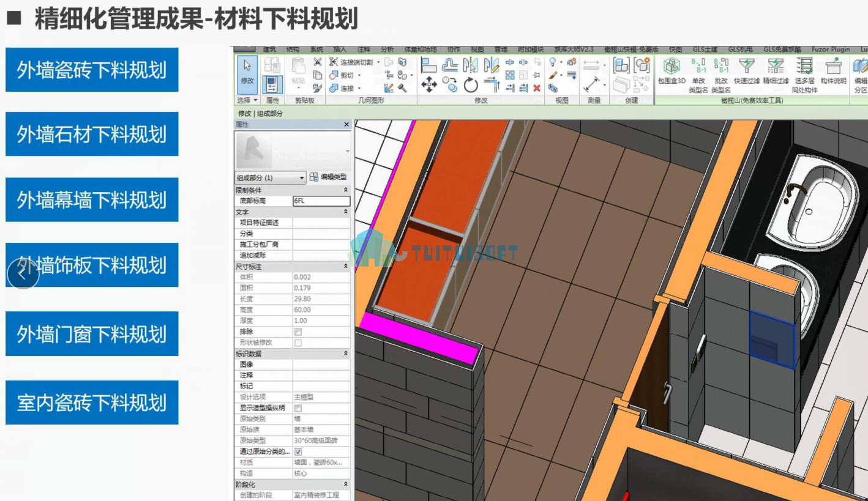The width and height of the screenshot is (868, 501).
Task: Select the aligned dimension measure tool
Action: 590,84
